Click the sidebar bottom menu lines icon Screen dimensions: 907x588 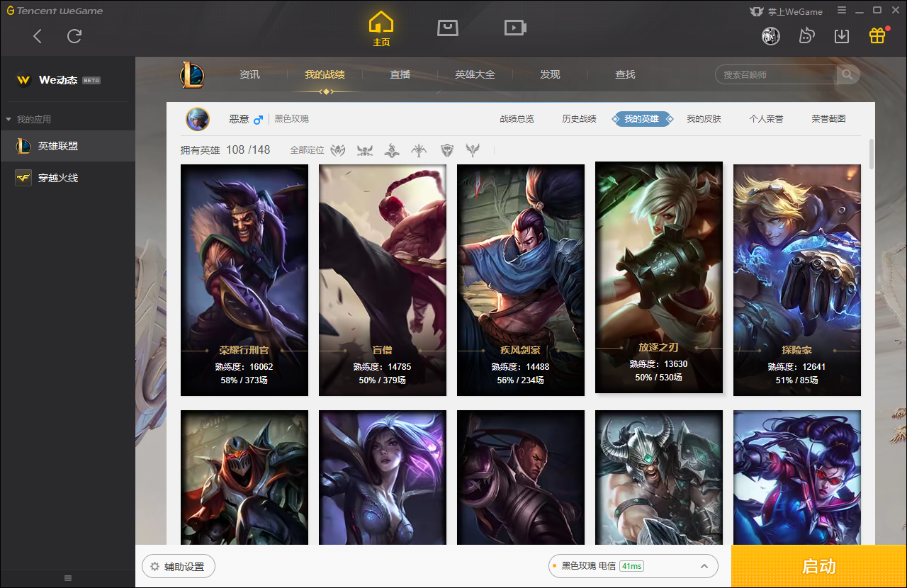pos(68,578)
